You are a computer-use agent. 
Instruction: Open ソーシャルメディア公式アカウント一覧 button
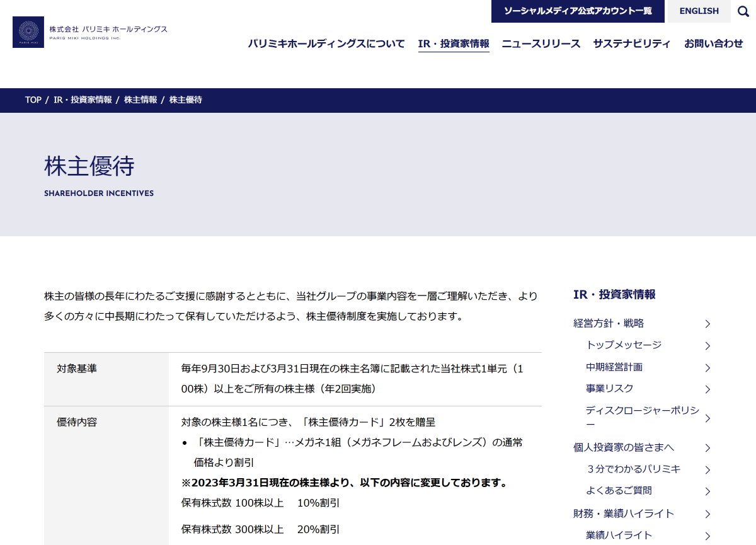[x=578, y=11]
